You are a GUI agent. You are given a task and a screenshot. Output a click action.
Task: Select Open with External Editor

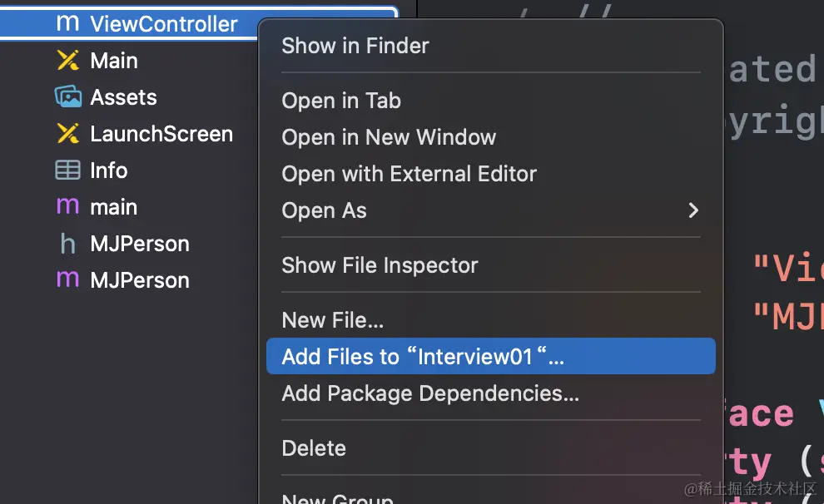pyautogui.click(x=409, y=174)
